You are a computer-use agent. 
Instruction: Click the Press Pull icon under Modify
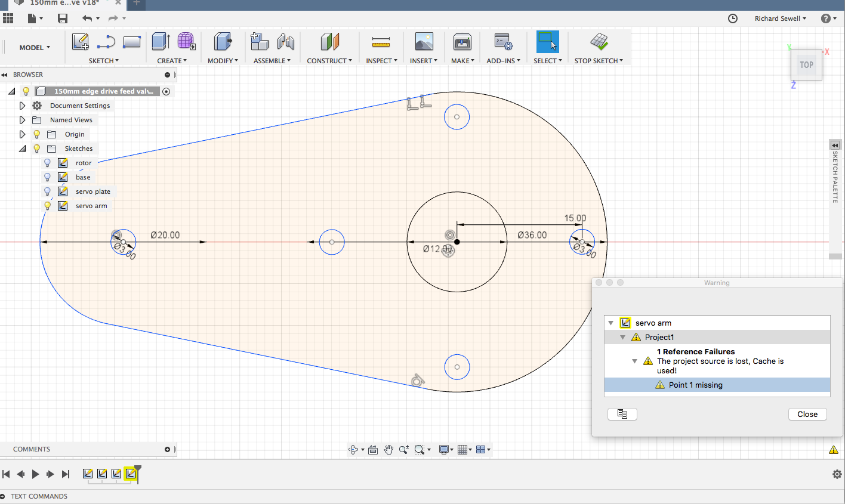[223, 42]
